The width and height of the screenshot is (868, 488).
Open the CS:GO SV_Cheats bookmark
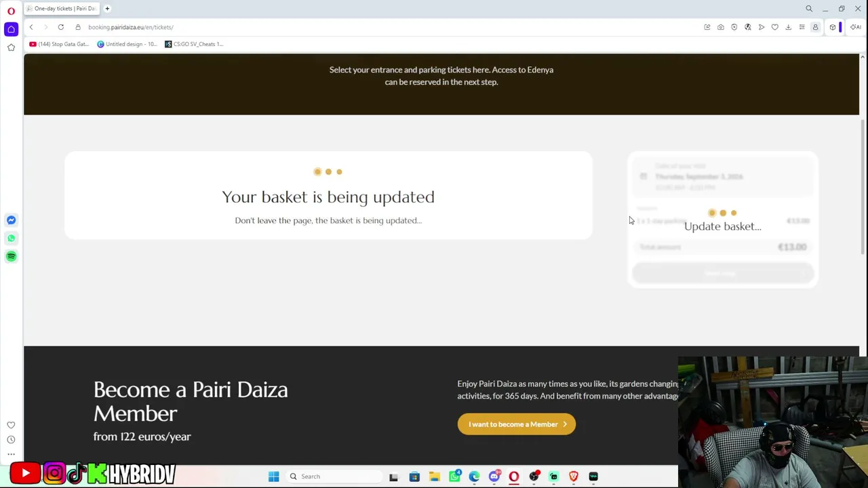(x=194, y=44)
